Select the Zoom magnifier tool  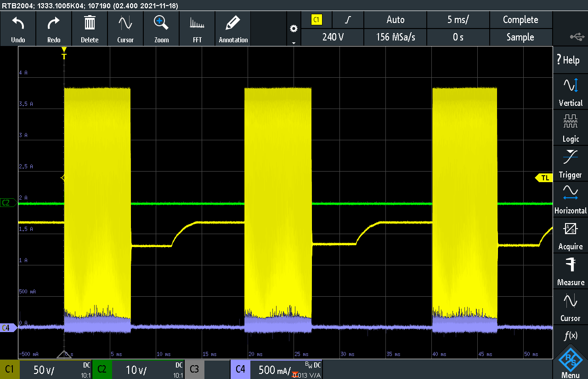161,23
